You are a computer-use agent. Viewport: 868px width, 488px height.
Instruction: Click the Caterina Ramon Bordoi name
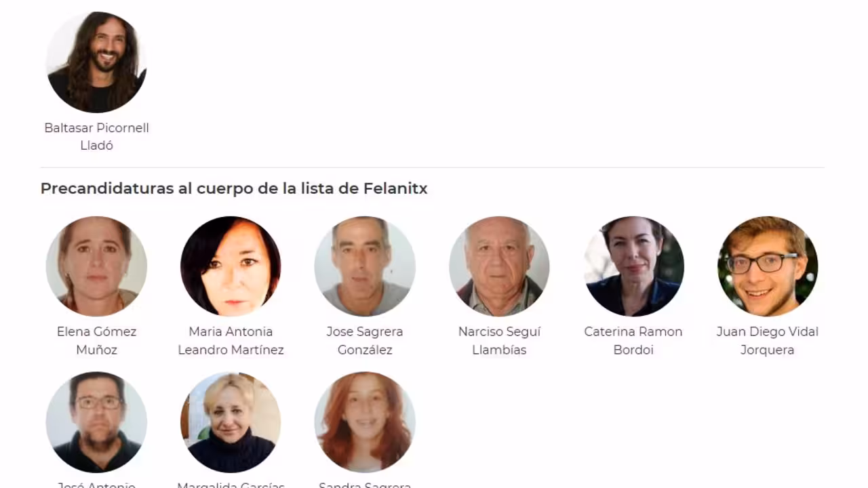633,340
